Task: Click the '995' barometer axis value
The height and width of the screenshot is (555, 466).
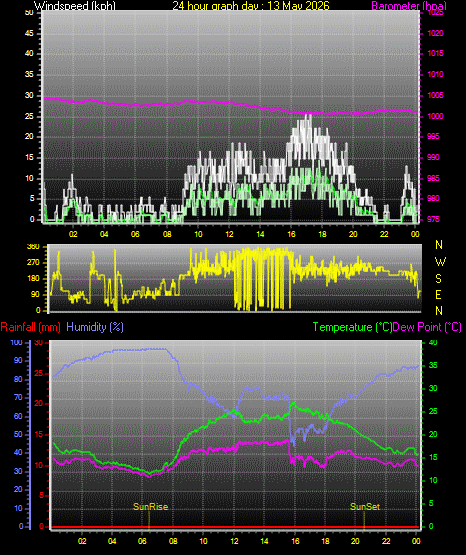Action: click(433, 136)
